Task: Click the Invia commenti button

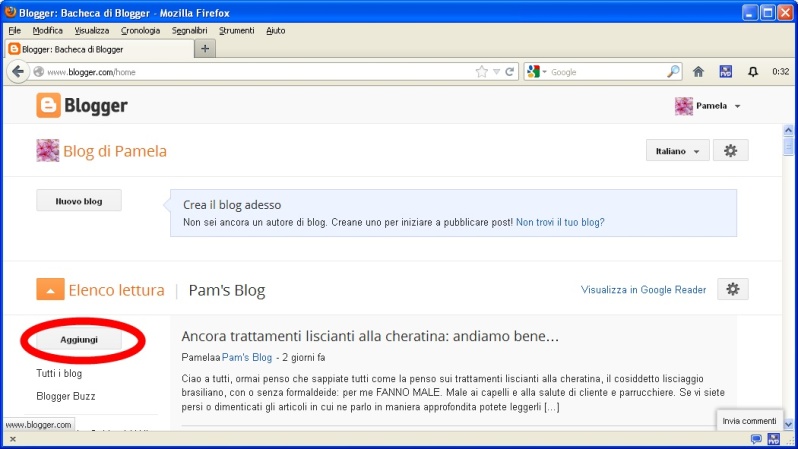Action: 749,421
